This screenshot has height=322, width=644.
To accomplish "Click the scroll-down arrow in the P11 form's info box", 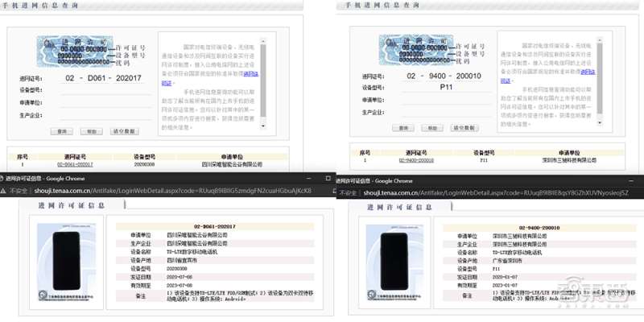I will pos(600,122).
